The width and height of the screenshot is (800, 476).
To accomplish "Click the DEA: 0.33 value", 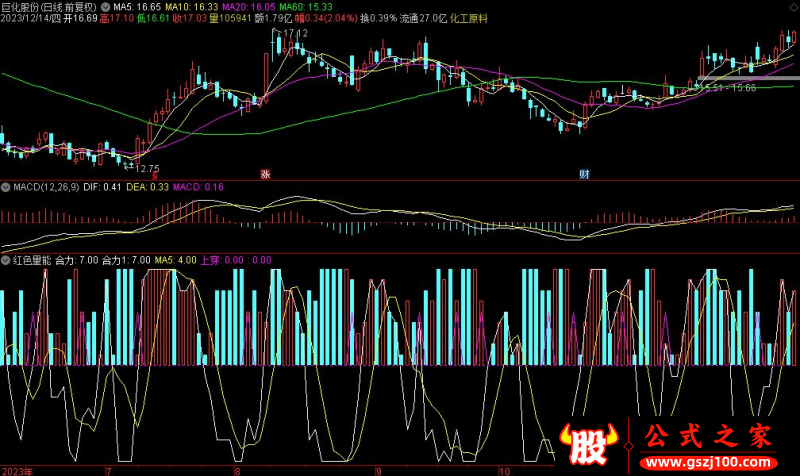I will [147, 187].
